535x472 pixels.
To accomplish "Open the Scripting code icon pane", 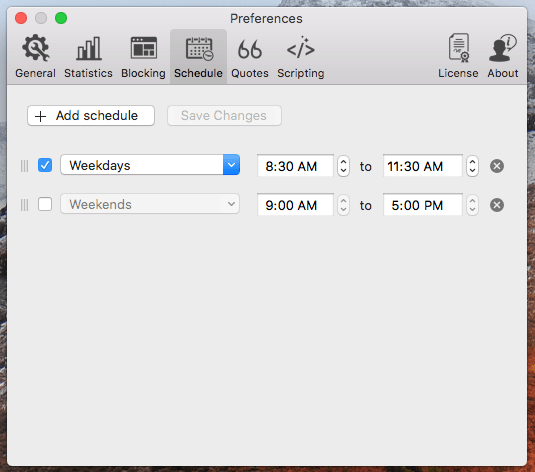I will click(301, 57).
